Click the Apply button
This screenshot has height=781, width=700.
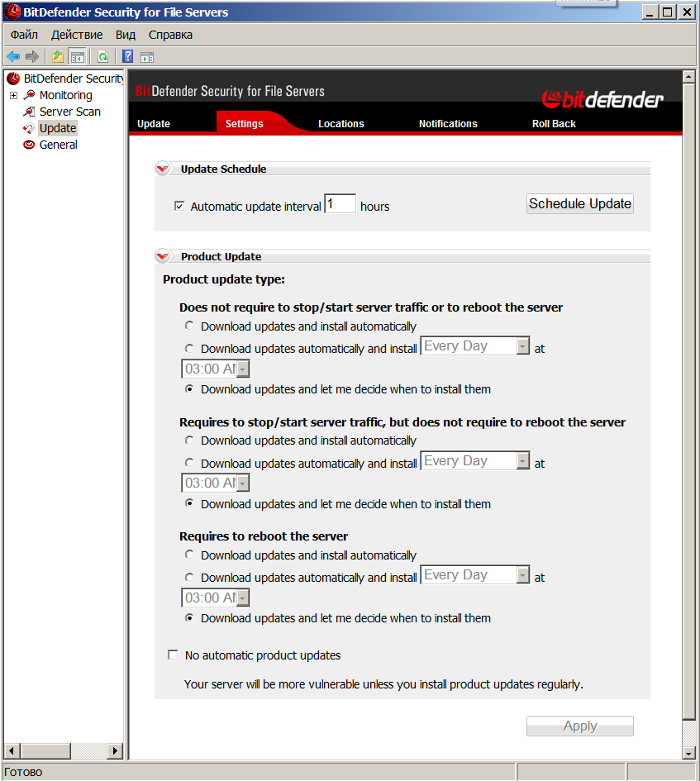point(580,726)
